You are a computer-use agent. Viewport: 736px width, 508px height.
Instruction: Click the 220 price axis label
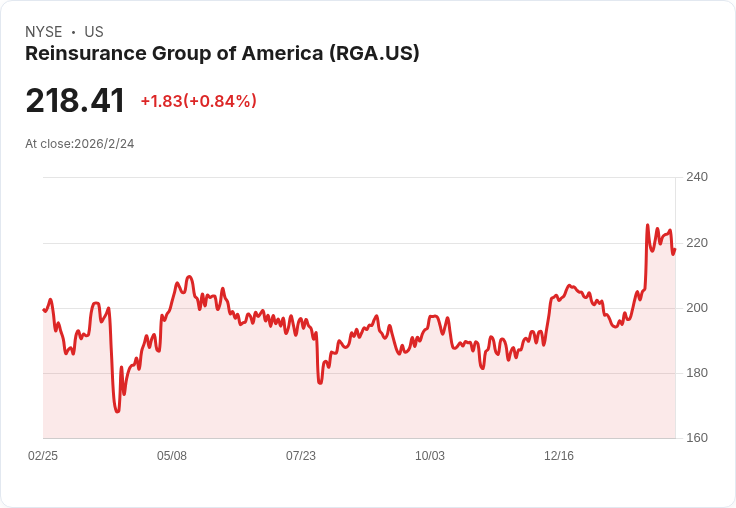(x=697, y=243)
